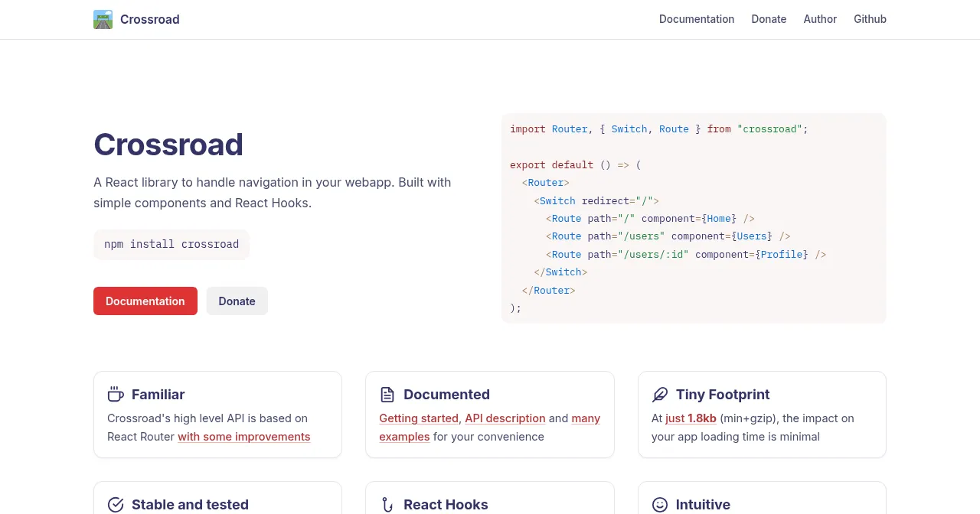
Task: Click the "A React library to handle navigation" description
Action: [x=273, y=193]
